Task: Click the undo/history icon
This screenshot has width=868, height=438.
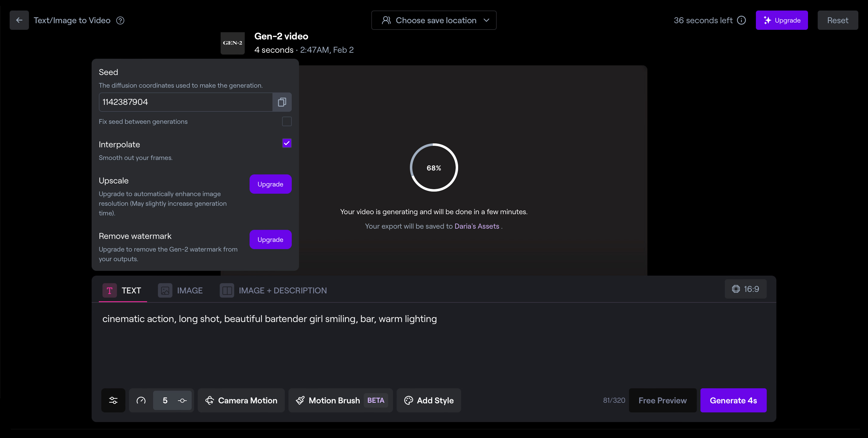Action: 141,400
